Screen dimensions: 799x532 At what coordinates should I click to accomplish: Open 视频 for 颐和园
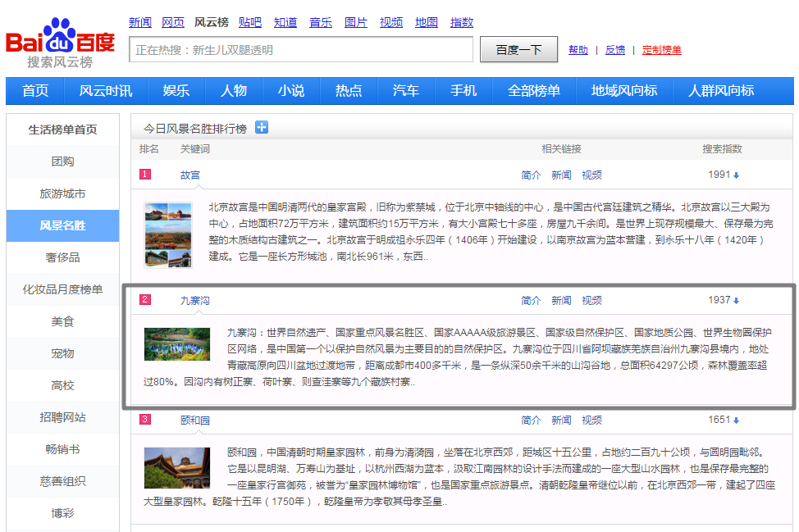(592, 421)
